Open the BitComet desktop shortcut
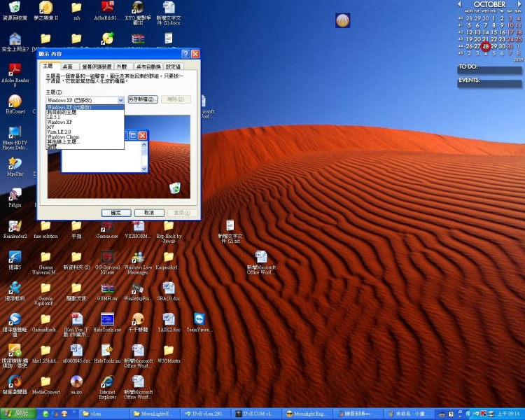Screen dimensions: 525x420 click(x=14, y=101)
